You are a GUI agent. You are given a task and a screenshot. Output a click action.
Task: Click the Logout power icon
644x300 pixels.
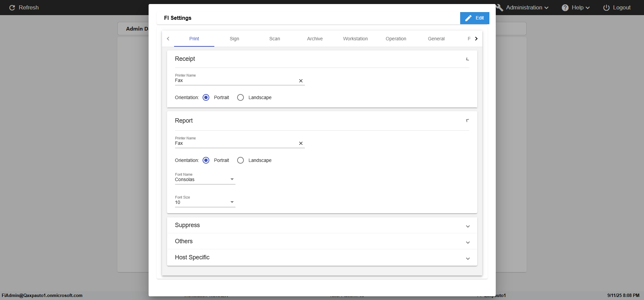click(606, 7)
